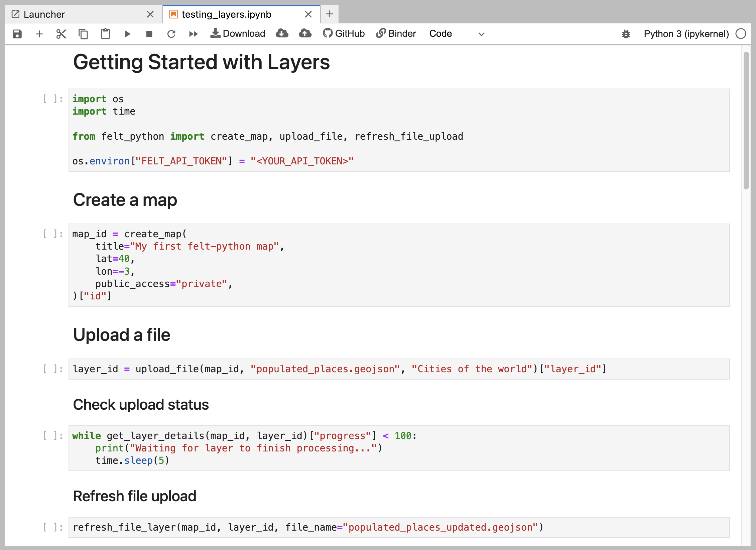The width and height of the screenshot is (756, 550).
Task: Click the vertical scrollbar thumb
Action: coord(746,121)
